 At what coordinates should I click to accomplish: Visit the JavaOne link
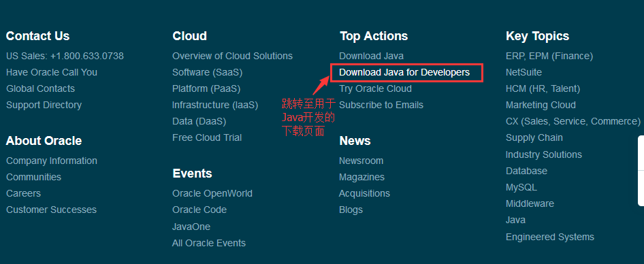(191, 227)
